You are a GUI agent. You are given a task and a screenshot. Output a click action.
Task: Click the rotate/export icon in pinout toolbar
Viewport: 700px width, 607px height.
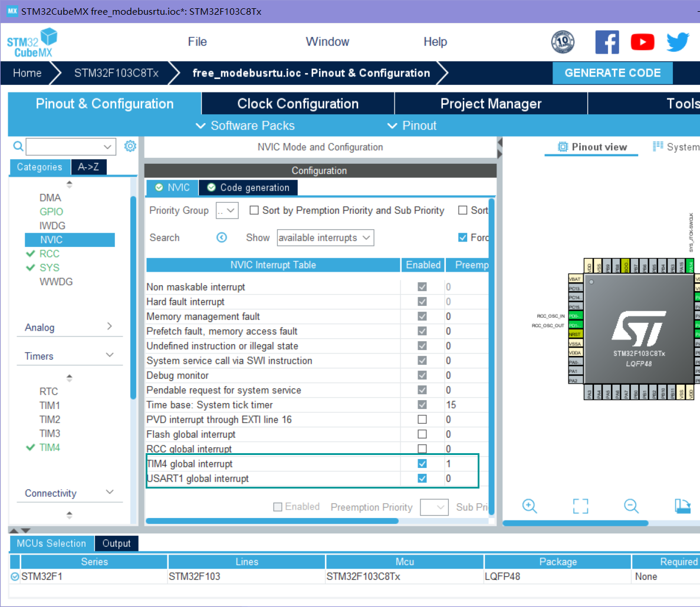coord(682,506)
